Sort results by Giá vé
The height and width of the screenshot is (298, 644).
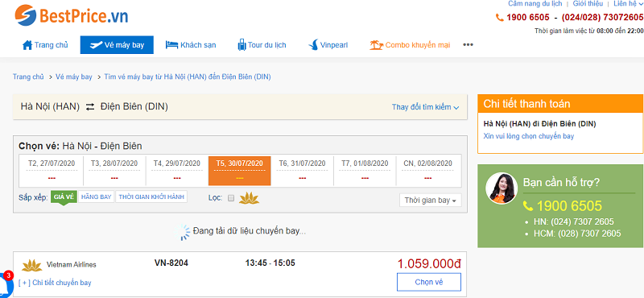[x=64, y=197]
